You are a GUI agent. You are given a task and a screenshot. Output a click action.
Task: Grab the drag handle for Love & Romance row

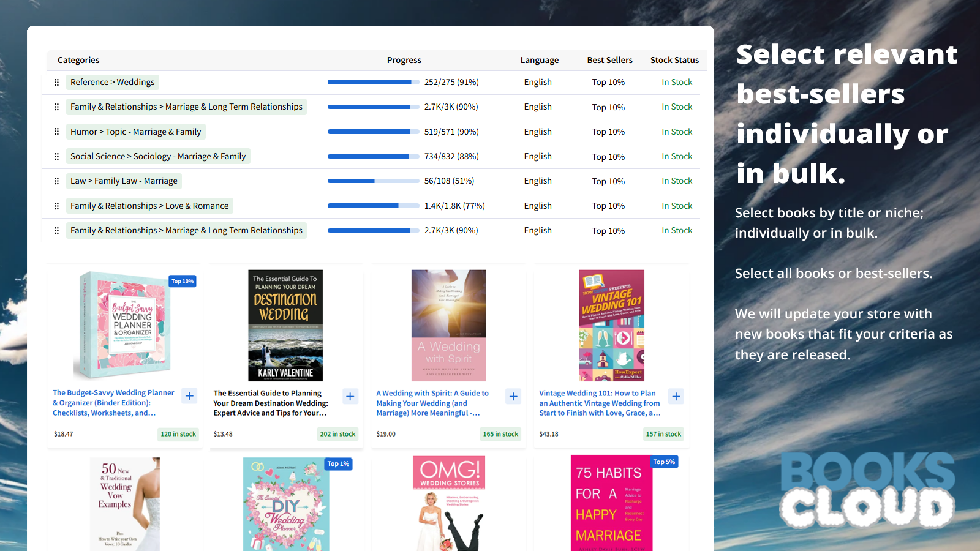click(x=56, y=206)
